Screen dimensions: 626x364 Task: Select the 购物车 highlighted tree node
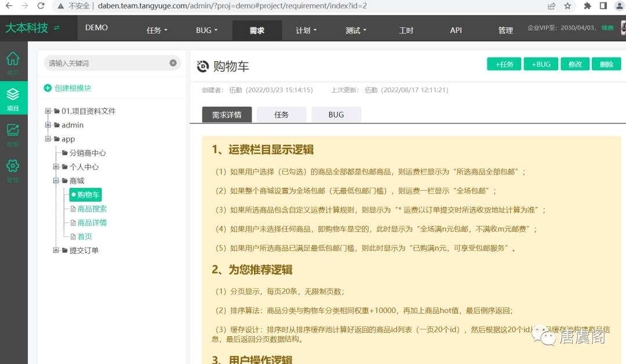85,194
